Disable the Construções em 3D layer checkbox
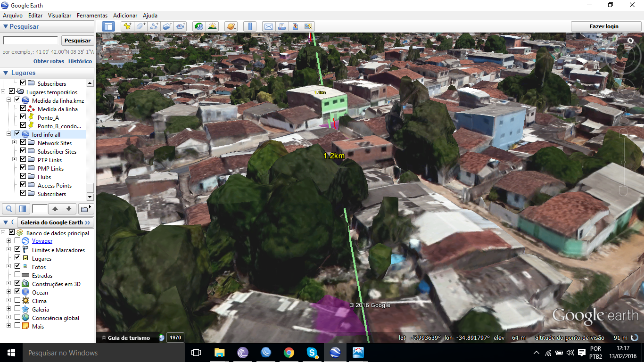Screen dimensions: 644x362 tap(17, 283)
